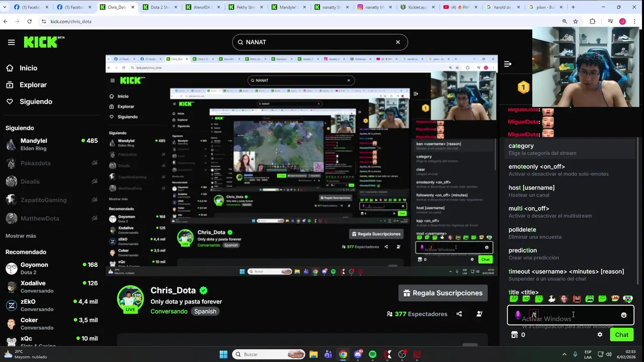Pick the woman's face emote
This screenshot has height=362, width=644.
(x=564, y=299)
